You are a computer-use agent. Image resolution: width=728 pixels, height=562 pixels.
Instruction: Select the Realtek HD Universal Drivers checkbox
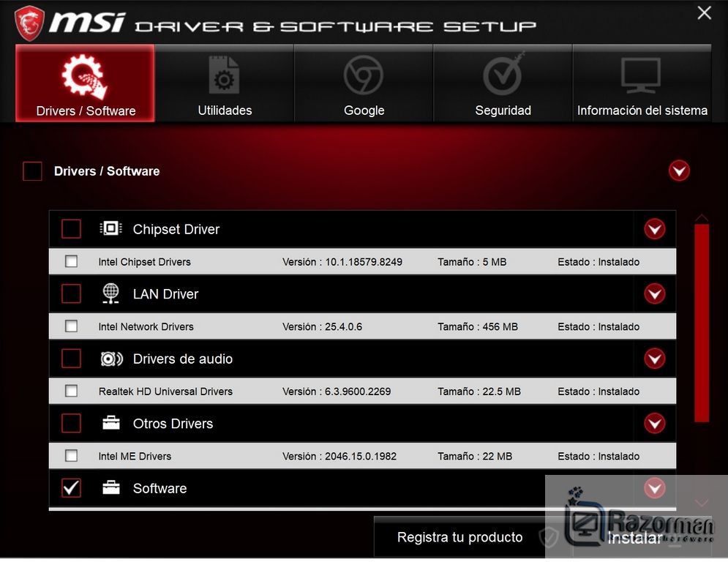pyautogui.click(x=72, y=391)
